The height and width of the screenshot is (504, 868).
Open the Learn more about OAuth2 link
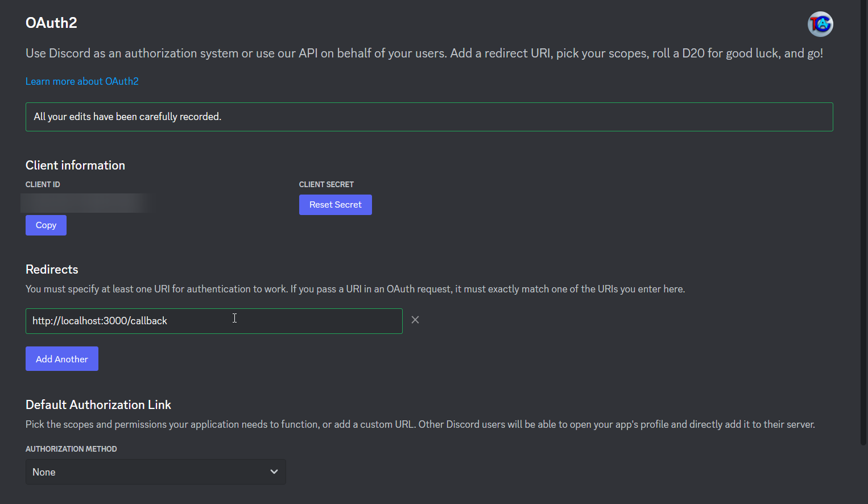(x=82, y=81)
